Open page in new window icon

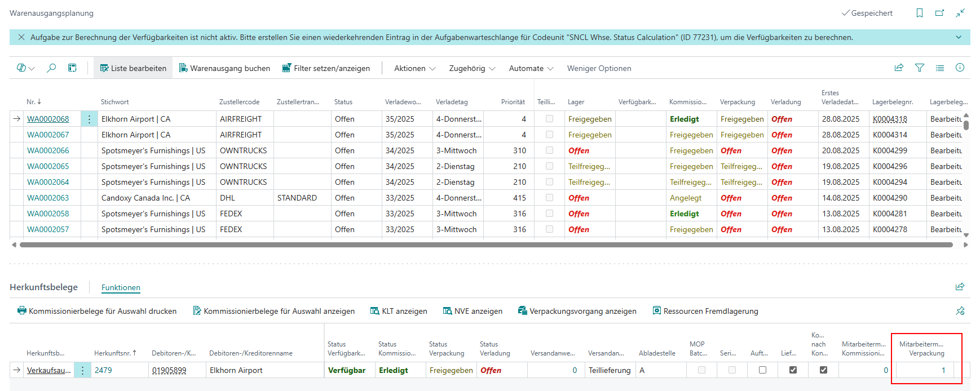(939, 13)
